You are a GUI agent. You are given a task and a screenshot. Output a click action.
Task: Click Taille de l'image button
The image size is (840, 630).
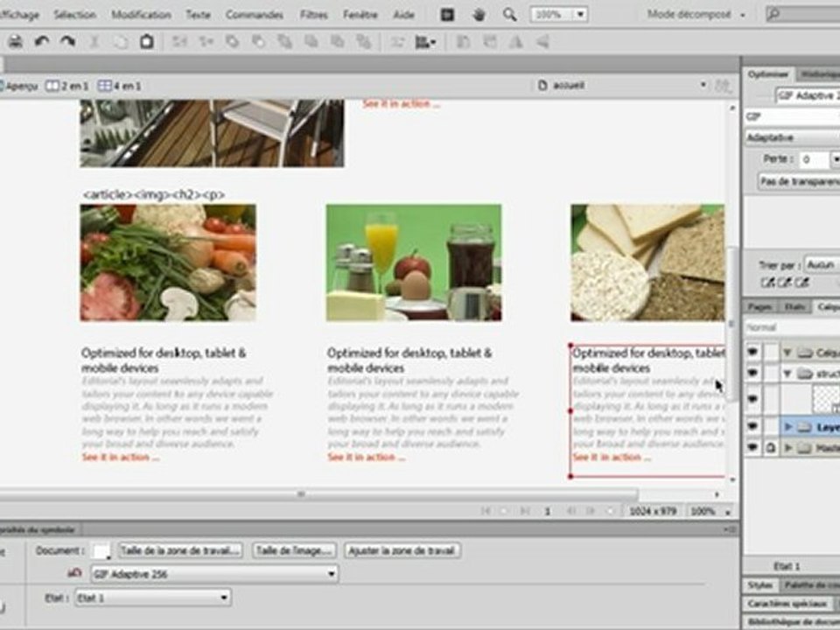pos(294,550)
